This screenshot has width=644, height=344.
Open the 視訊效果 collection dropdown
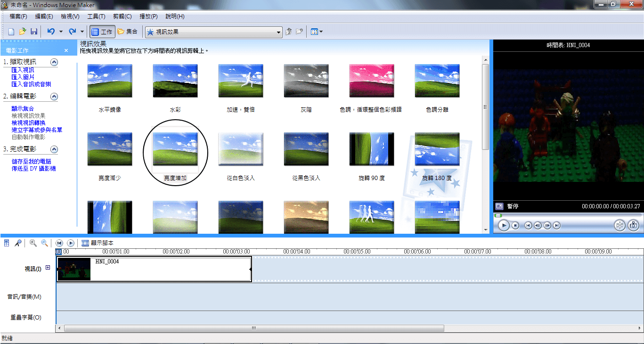pyautogui.click(x=278, y=32)
